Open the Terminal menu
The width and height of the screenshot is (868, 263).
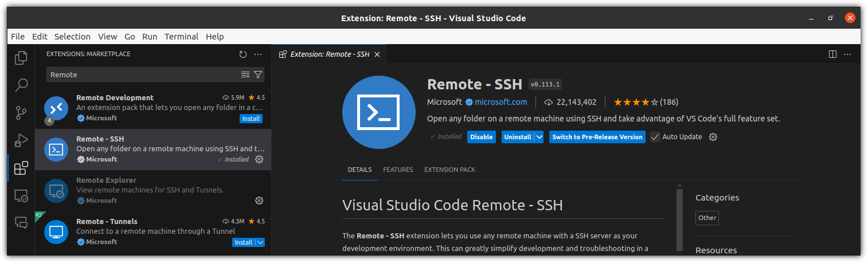(x=181, y=36)
